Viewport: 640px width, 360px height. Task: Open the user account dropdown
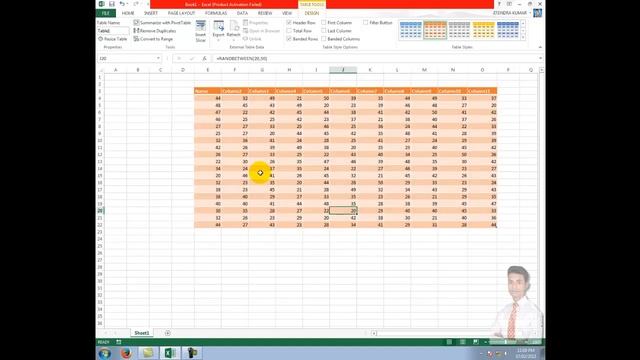tap(530, 13)
